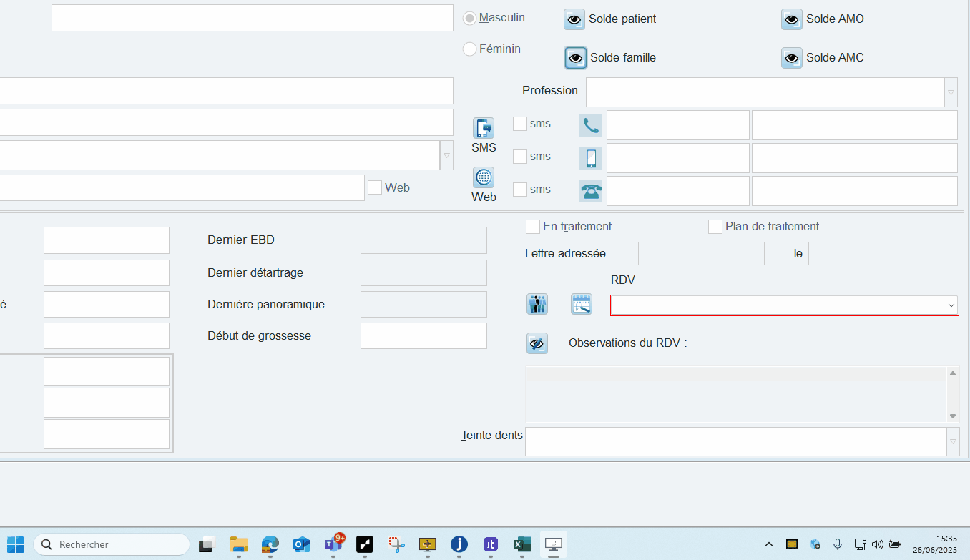Screen dimensions: 970x560
Task: Click the Windows taskbar search box
Action: click(x=112, y=544)
